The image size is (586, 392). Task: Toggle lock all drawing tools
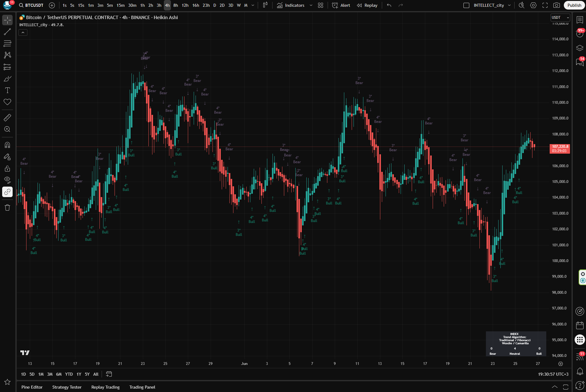[7, 168]
